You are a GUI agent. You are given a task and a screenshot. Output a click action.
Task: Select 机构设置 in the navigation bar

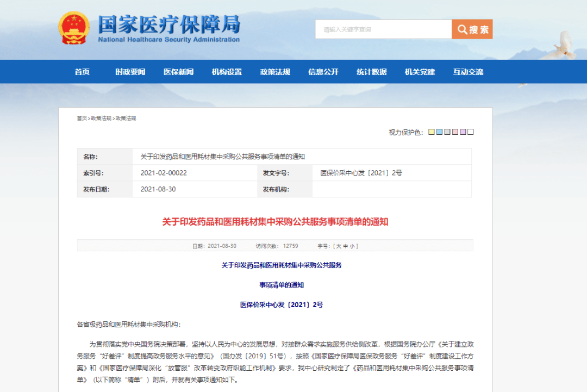pos(227,72)
